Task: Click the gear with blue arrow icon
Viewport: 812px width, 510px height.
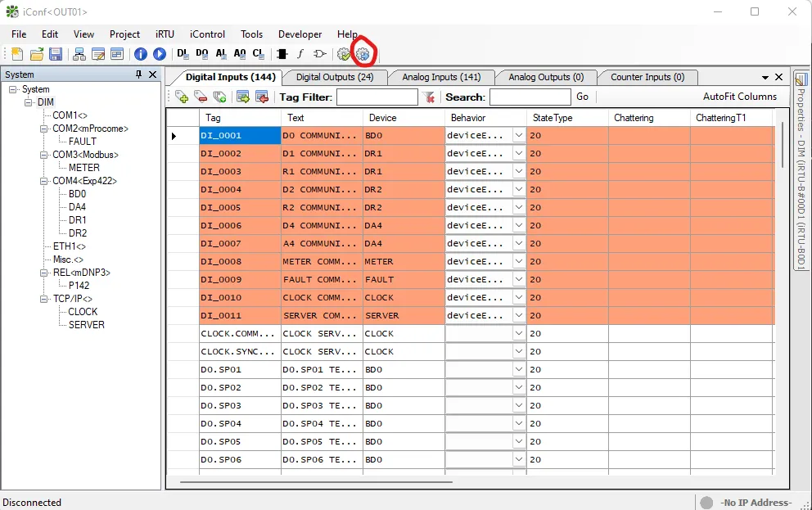Action: [x=363, y=54]
